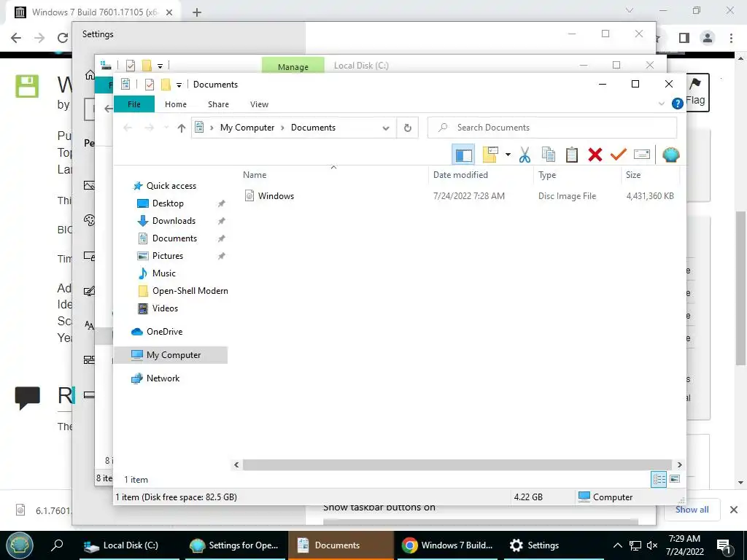The width and height of the screenshot is (747, 560).
Task: Click the pin icon beside Downloads
Action: 221,222
